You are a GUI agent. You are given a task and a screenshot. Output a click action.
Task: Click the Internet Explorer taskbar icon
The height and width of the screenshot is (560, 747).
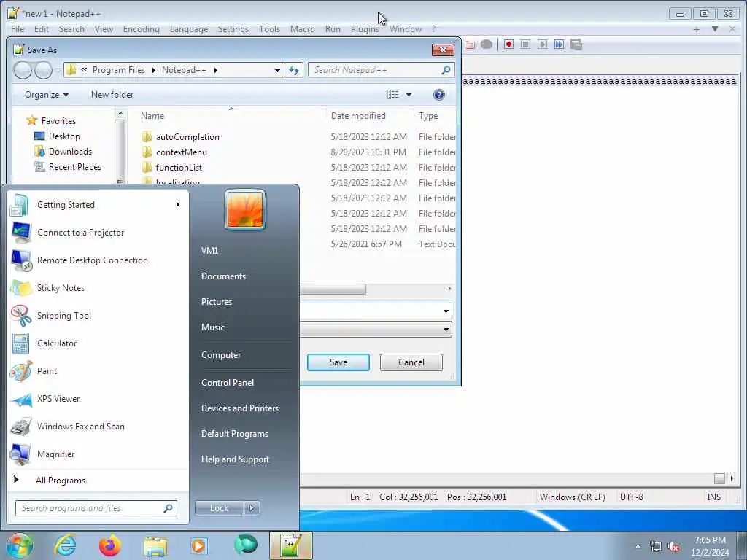click(x=65, y=545)
